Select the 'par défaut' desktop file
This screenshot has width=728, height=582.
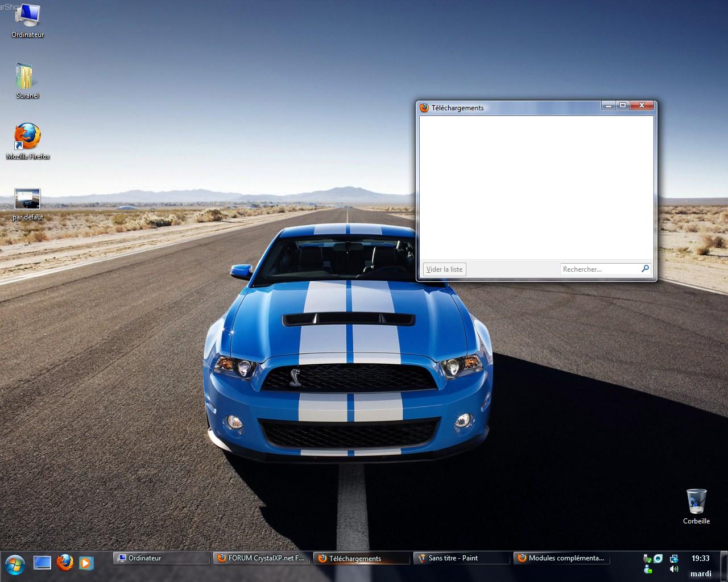(x=27, y=205)
